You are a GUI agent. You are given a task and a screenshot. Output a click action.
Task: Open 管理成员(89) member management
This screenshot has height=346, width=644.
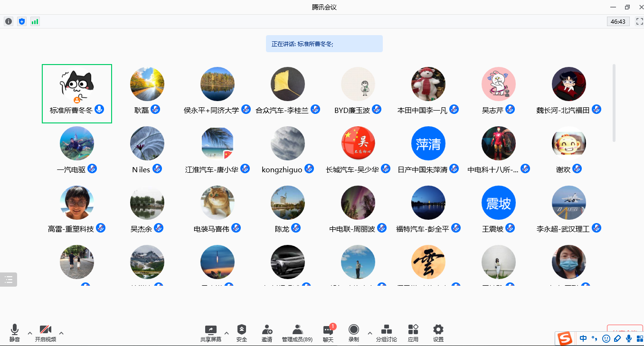(x=297, y=332)
